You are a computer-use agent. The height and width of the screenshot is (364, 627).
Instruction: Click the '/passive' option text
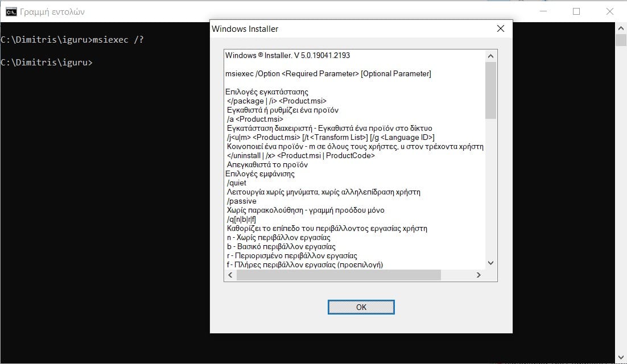click(x=241, y=201)
